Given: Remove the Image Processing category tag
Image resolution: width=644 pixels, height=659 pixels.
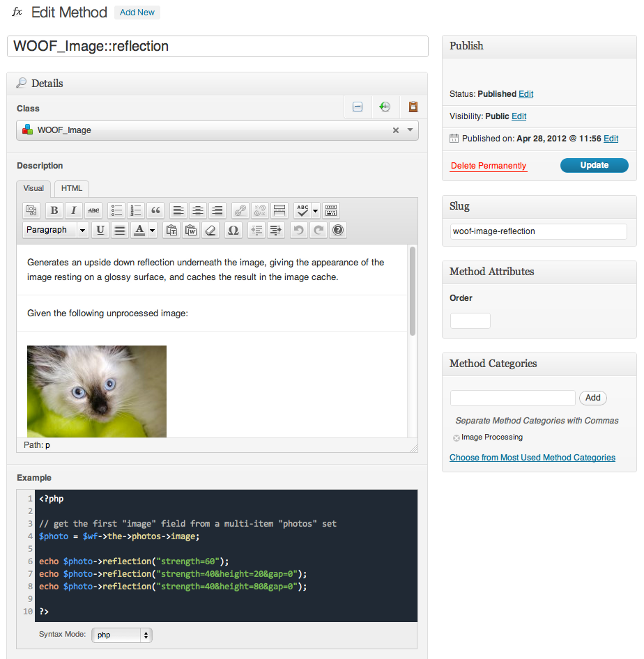Looking at the screenshot, I should click(456, 438).
